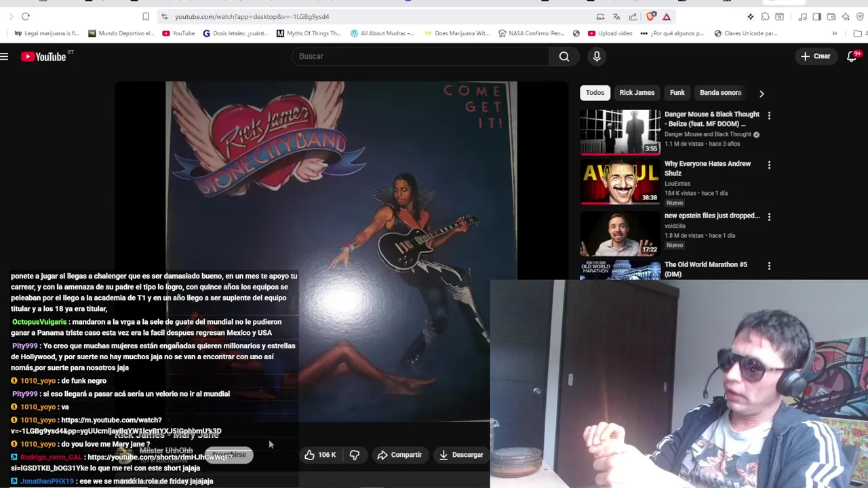Open the Brave playlist music note icon
The image size is (868, 488).
point(803,16)
